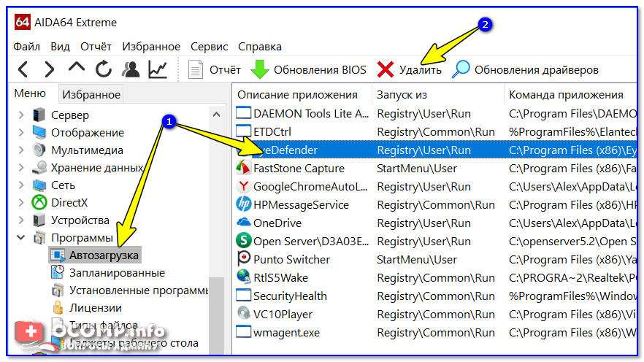Open the Сервис menu
The height and width of the screenshot is (362, 644).
[209, 47]
